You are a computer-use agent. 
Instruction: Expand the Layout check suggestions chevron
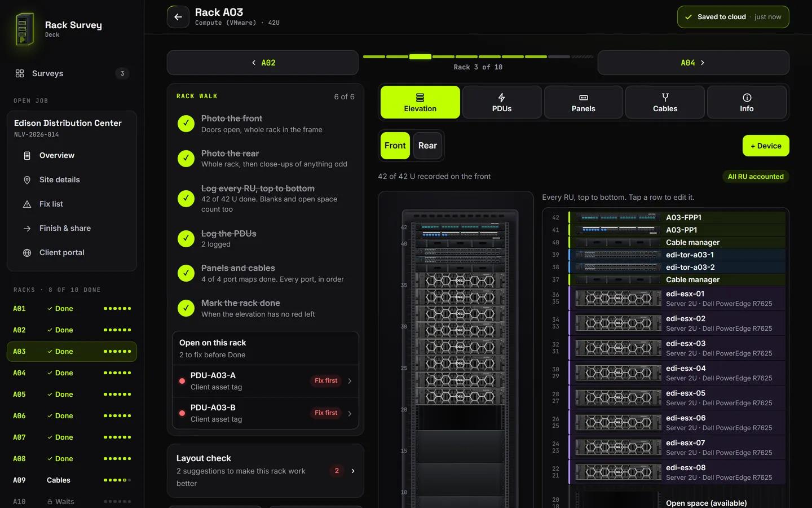click(353, 471)
